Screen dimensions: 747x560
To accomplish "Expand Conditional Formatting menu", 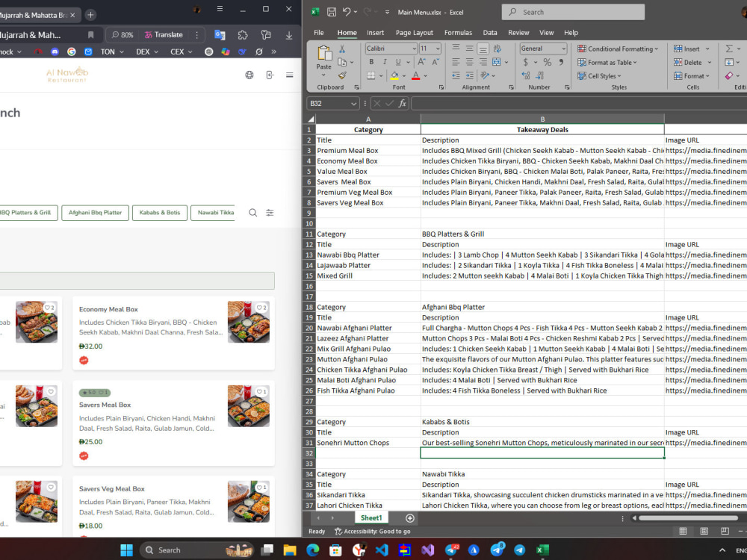I will (x=618, y=49).
